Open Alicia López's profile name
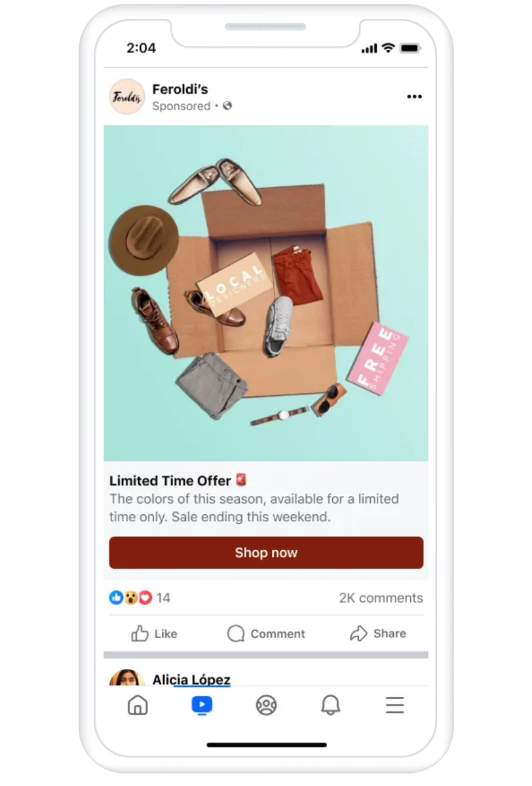The height and width of the screenshot is (786, 532). 191,680
